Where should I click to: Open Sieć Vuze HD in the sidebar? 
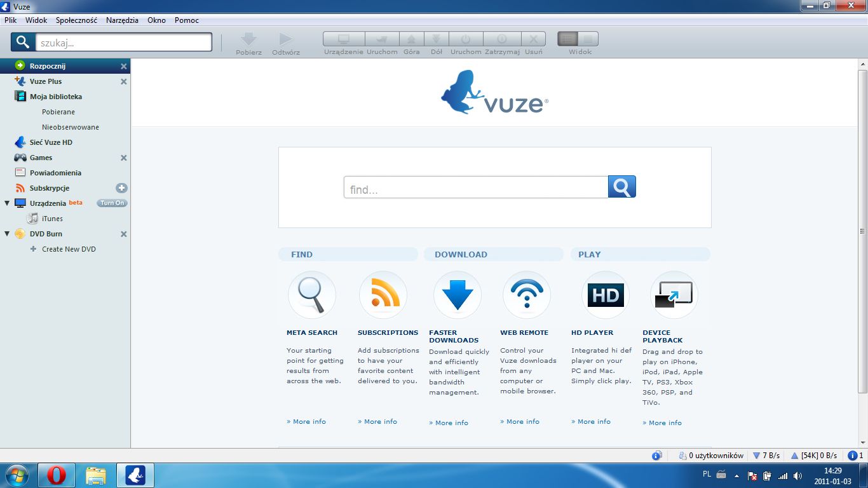pyautogui.click(x=51, y=142)
